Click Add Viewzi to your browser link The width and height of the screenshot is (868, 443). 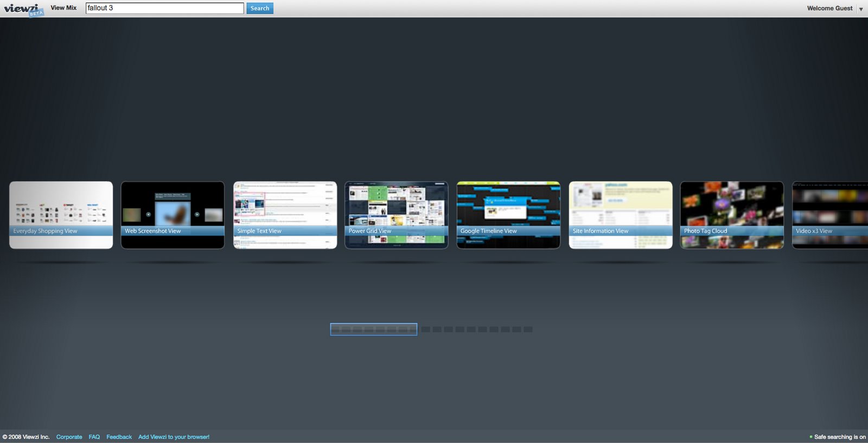(174, 437)
